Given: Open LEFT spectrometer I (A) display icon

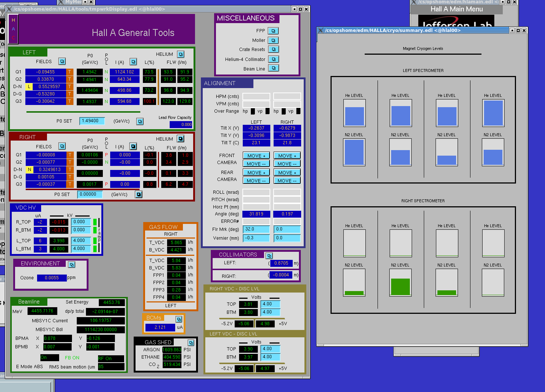Looking at the screenshot, I should 133,62.
